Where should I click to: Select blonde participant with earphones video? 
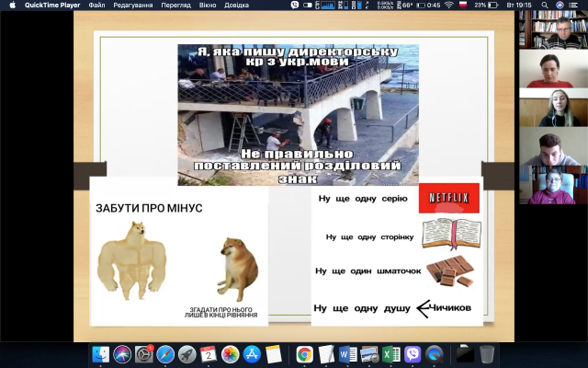553,108
